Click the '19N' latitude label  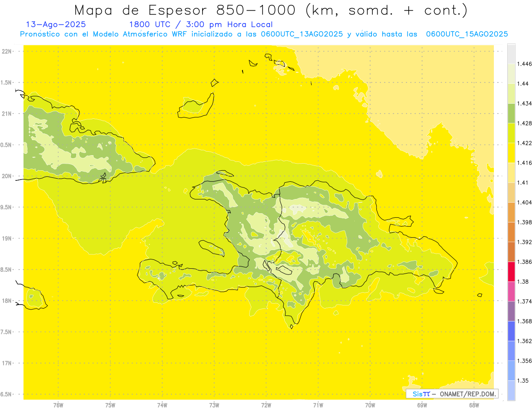(8, 239)
